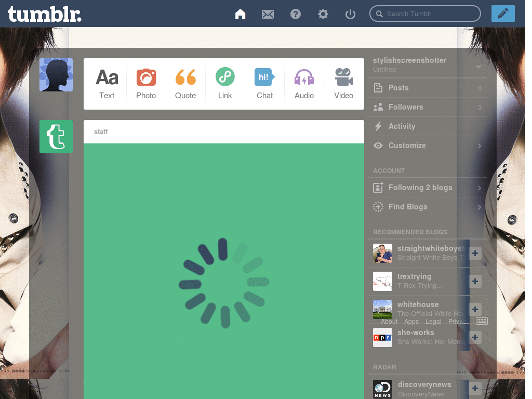Click the Find Blogs dotted circle icon

[378, 207]
